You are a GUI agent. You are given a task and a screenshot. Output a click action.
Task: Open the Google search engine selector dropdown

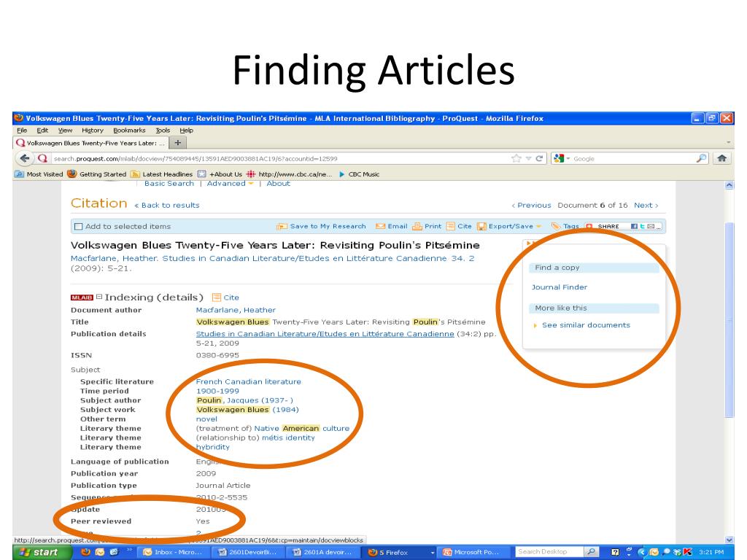[568, 158]
